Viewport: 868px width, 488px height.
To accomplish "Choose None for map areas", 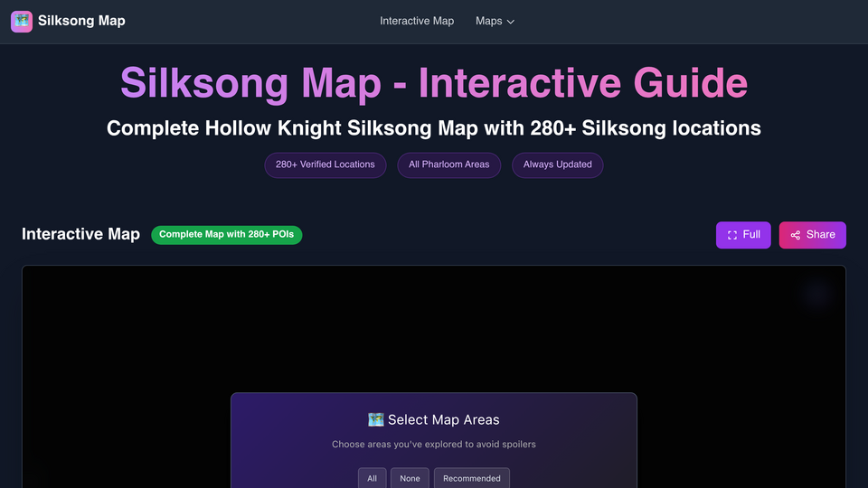I will point(410,479).
